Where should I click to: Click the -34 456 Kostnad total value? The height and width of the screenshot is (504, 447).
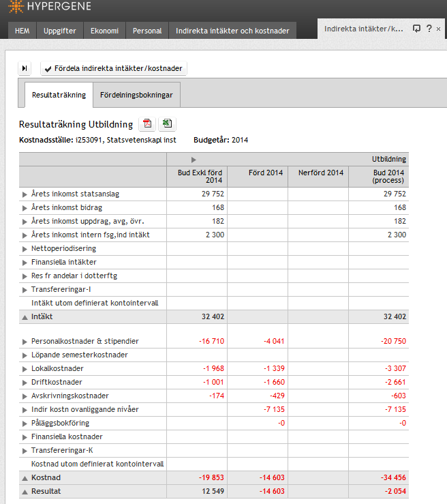click(393, 477)
